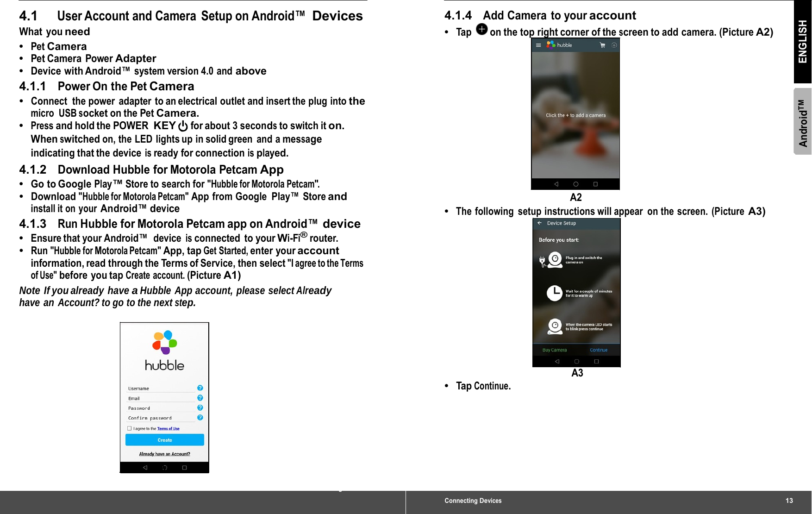Screen dimensions: 812x514
Task: Click the Email input field
Action: [161, 398]
